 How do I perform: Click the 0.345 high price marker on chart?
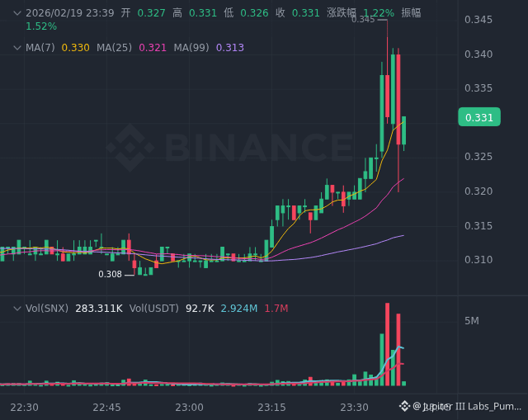[363, 19]
